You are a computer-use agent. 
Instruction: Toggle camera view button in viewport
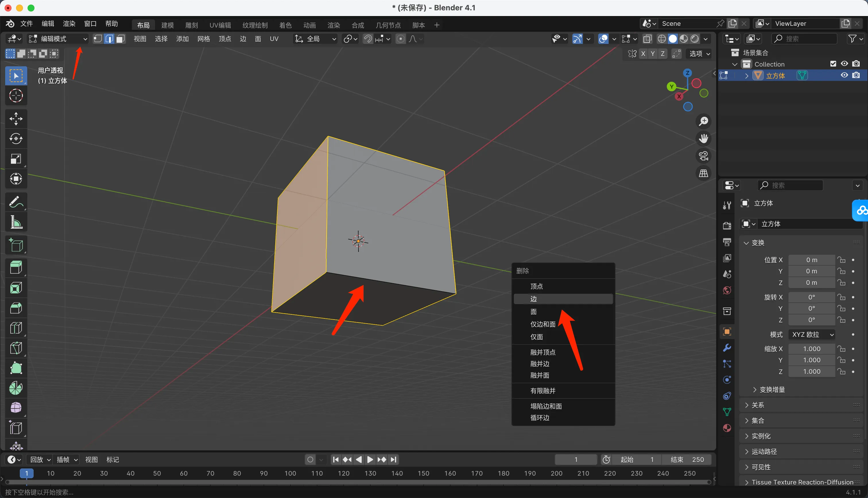704,156
